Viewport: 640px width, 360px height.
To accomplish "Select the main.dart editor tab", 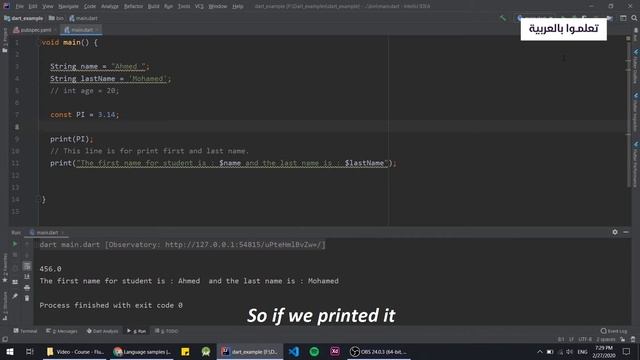I will coord(81,30).
